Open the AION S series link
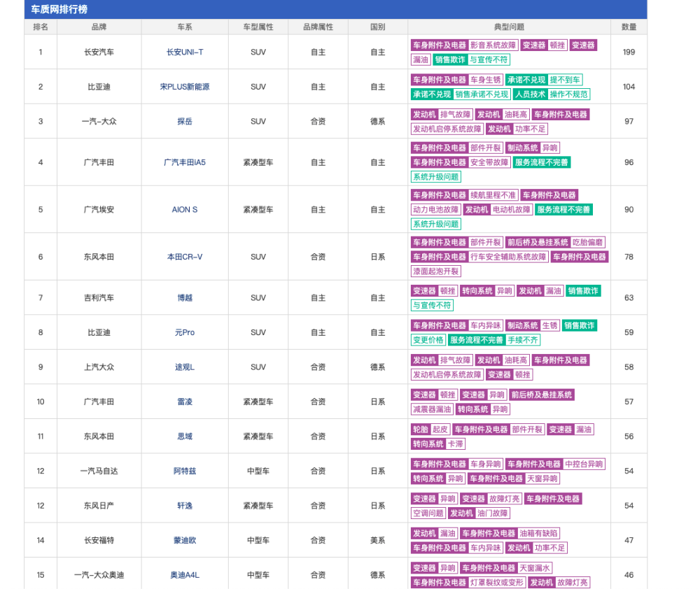The width and height of the screenshot is (700, 589). click(185, 210)
